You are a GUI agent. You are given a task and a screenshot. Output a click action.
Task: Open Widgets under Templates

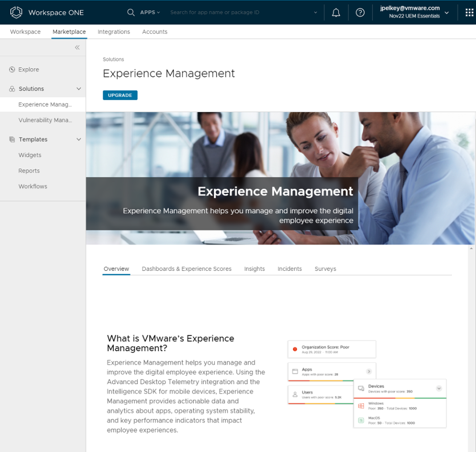30,155
